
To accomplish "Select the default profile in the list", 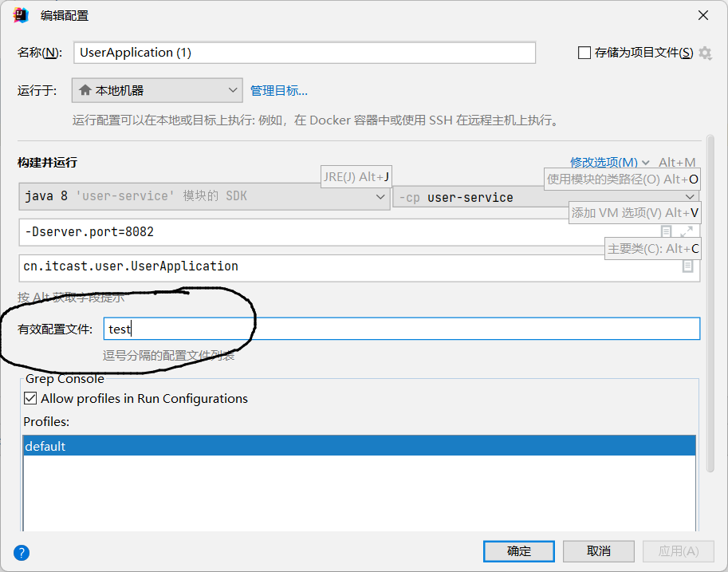I will (360, 446).
